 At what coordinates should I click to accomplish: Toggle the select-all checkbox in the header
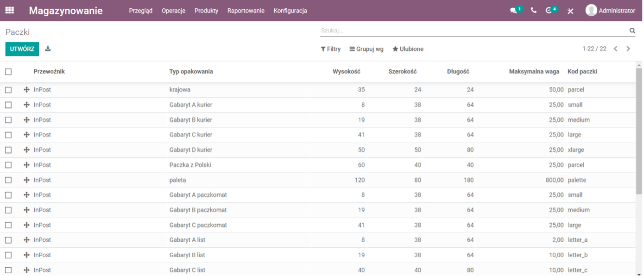pos(8,72)
